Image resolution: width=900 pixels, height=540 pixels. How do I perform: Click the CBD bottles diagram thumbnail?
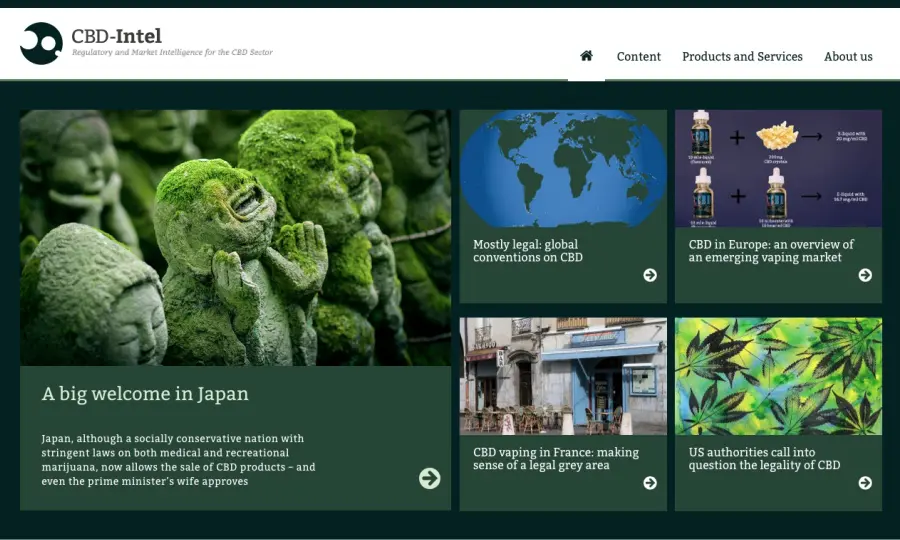[778, 168]
